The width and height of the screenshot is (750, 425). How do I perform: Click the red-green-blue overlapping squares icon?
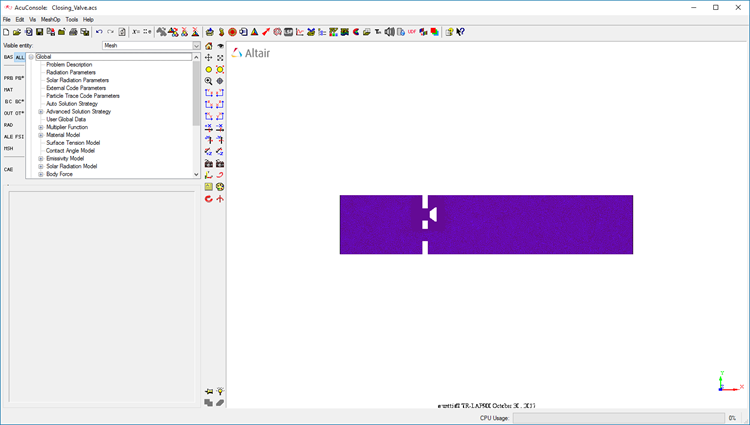tap(434, 32)
